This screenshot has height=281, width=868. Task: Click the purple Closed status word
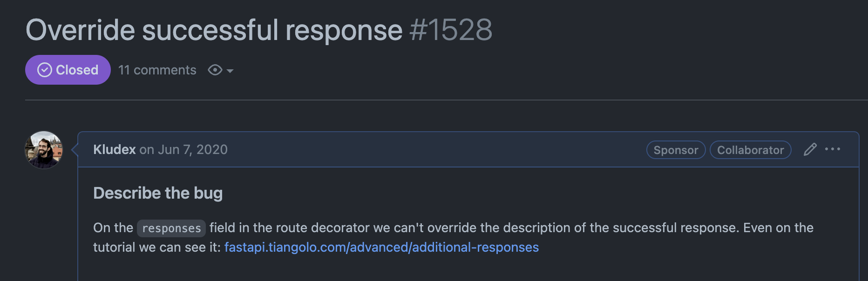click(x=77, y=70)
